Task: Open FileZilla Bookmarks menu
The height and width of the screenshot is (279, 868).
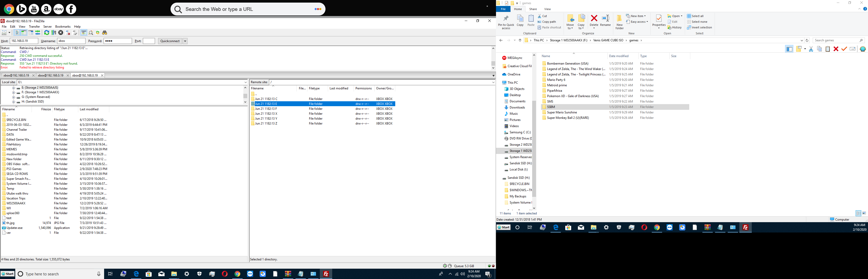Action: pos(63,27)
